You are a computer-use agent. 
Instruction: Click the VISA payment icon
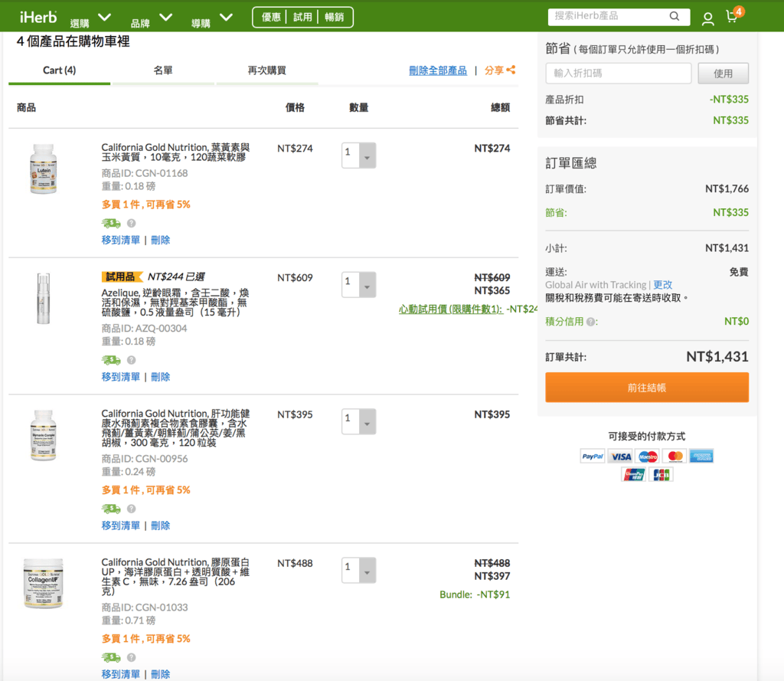tap(621, 457)
